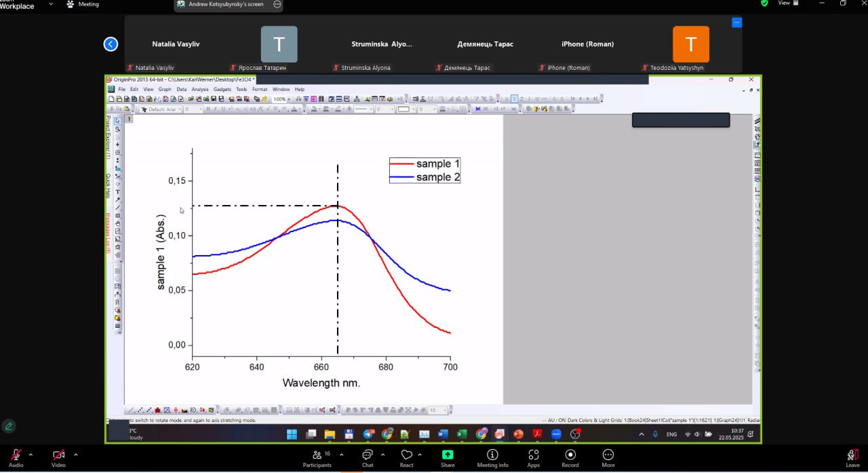This screenshot has width=868, height=473.
Task: Open the View dropdown in Zoom
Action: (789, 3)
